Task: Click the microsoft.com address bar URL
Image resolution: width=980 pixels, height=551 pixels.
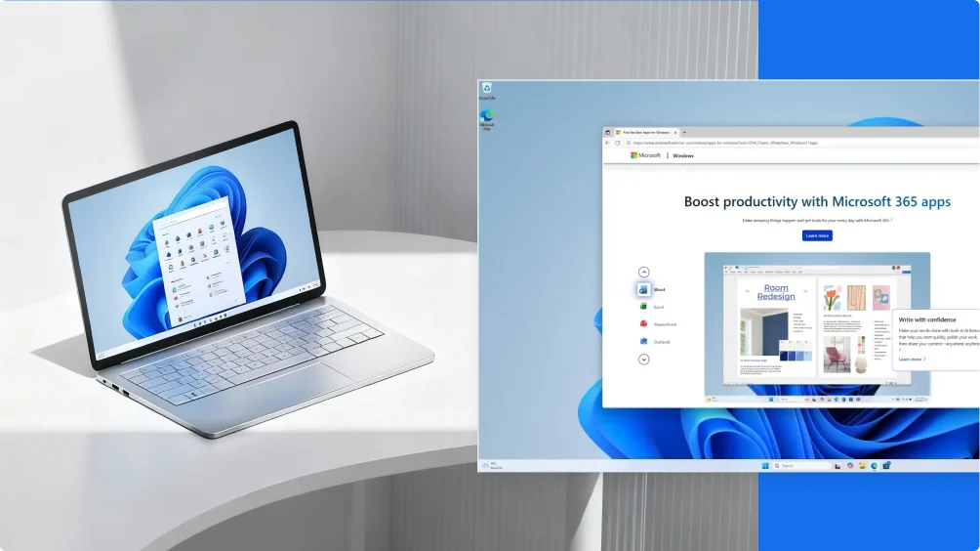Action: pos(725,143)
